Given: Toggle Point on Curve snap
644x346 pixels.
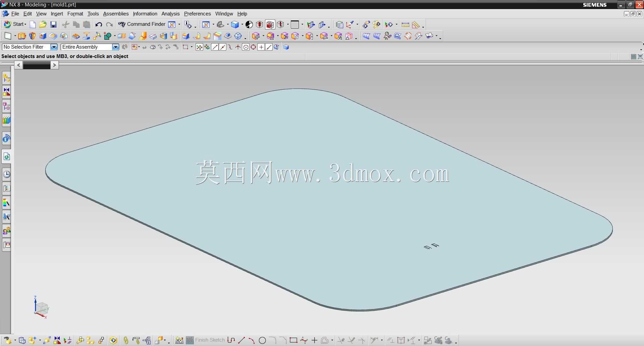Looking at the screenshot, I should pos(269,47).
